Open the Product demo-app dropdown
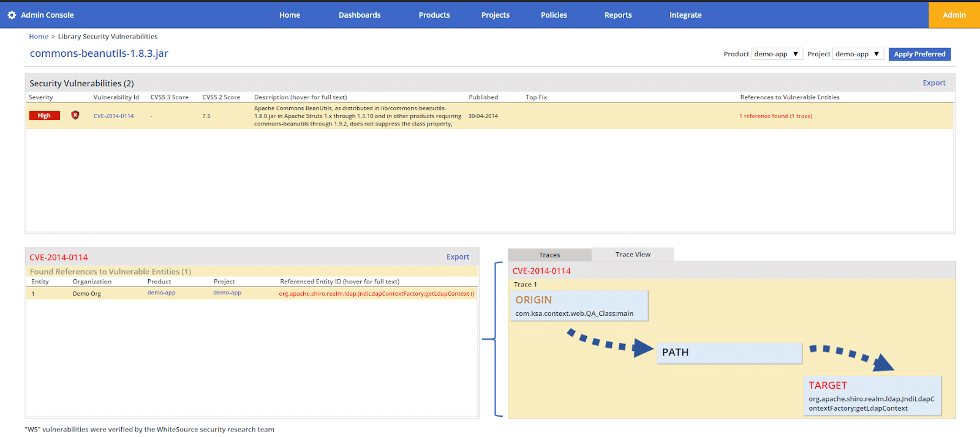This screenshot has width=980, height=437. (x=777, y=54)
